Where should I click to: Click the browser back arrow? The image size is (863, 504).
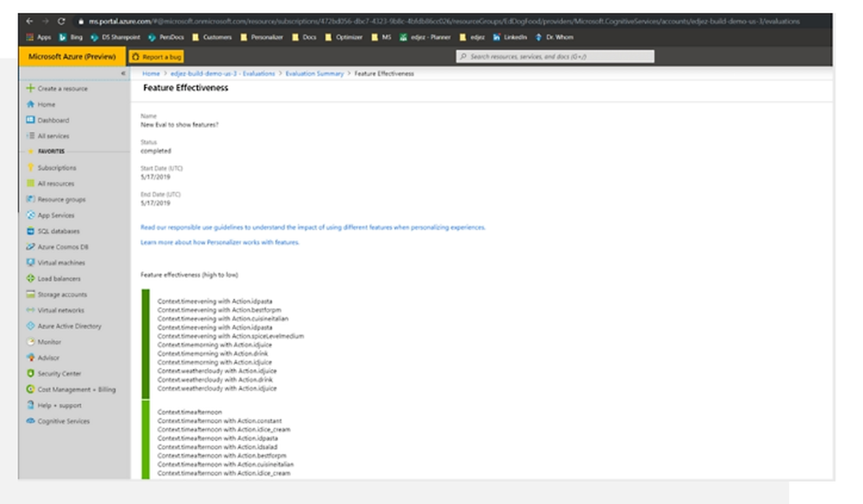(29, 22)
